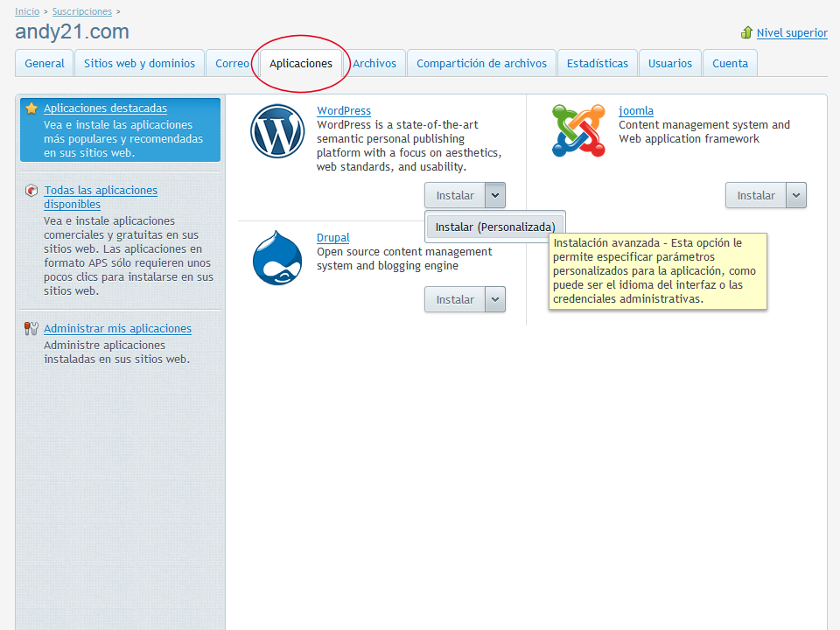840x630 pixels.
Task: Open the Nivel superior link
Action: tap(792, 32)
